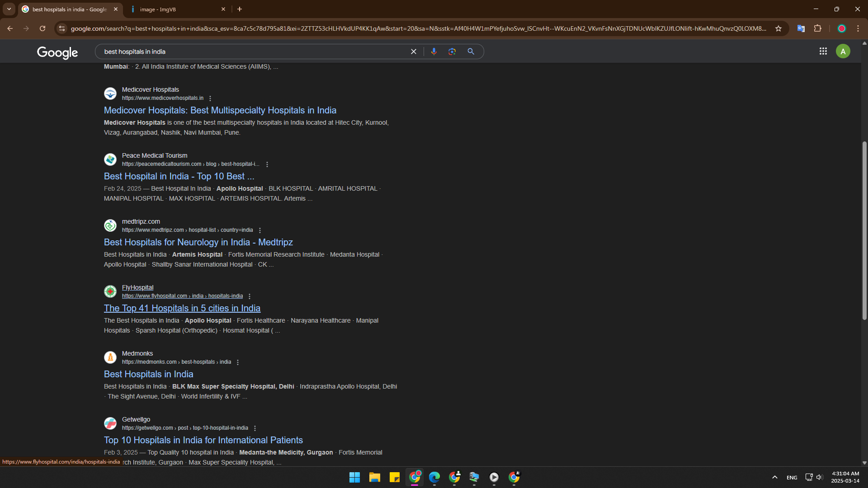
Task: Open Getwellgo result options menu
Action: pos(255,428)
